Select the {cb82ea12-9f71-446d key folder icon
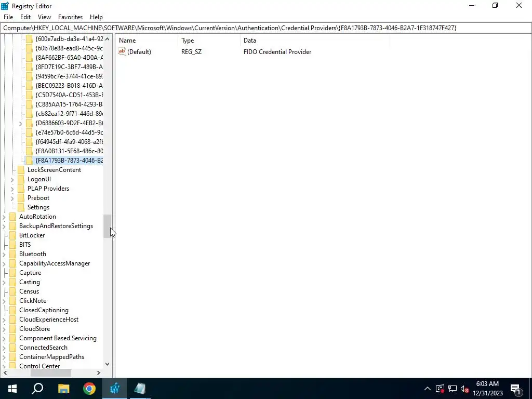This screenshot has width=532, height=399. click(29, 114)
